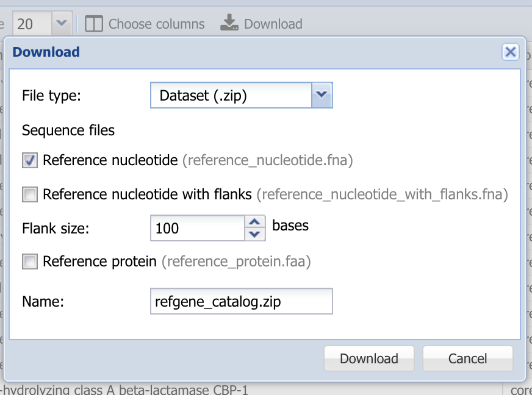Click the Name field containing refgene_catalog.zip
The image size is (532, 395).
coord(241,301)
